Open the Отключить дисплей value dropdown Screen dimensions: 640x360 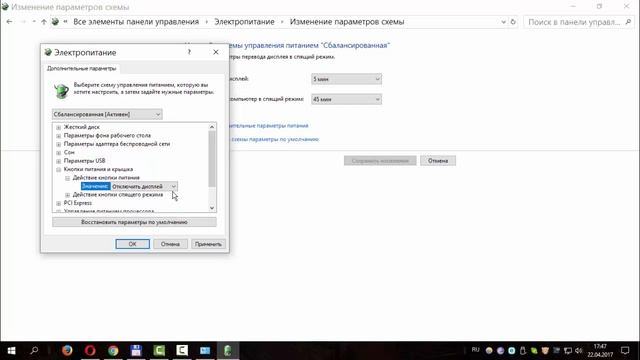pyautogui.click(x=144, y=187)
